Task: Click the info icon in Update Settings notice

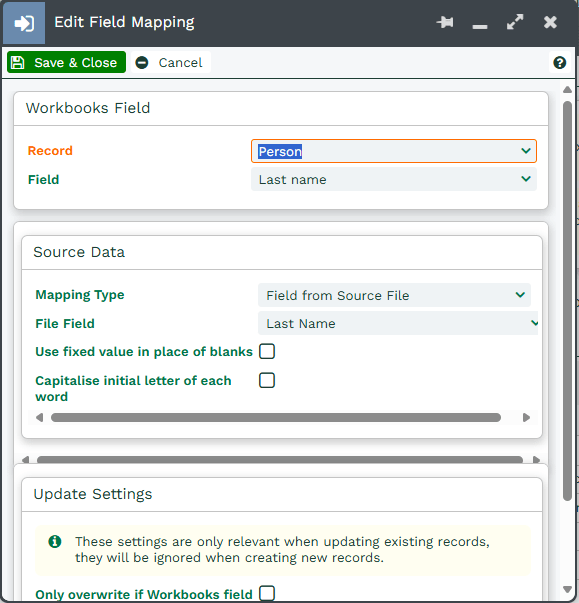Action: [x=55, y=541]
